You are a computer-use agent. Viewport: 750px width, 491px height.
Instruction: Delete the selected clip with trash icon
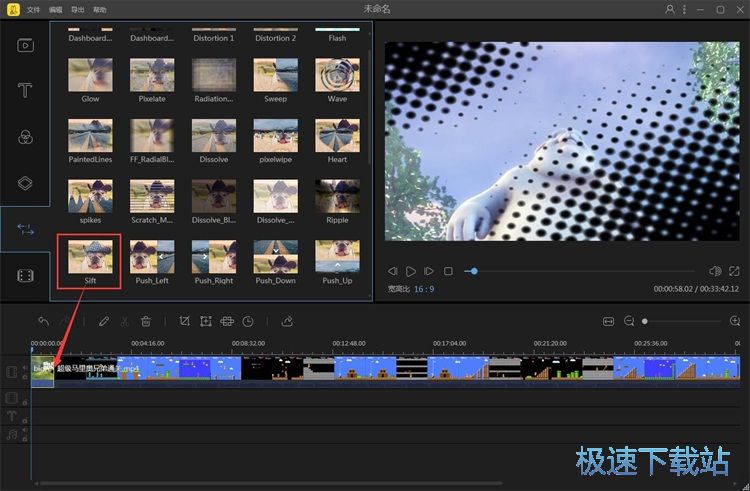point(146,321)
